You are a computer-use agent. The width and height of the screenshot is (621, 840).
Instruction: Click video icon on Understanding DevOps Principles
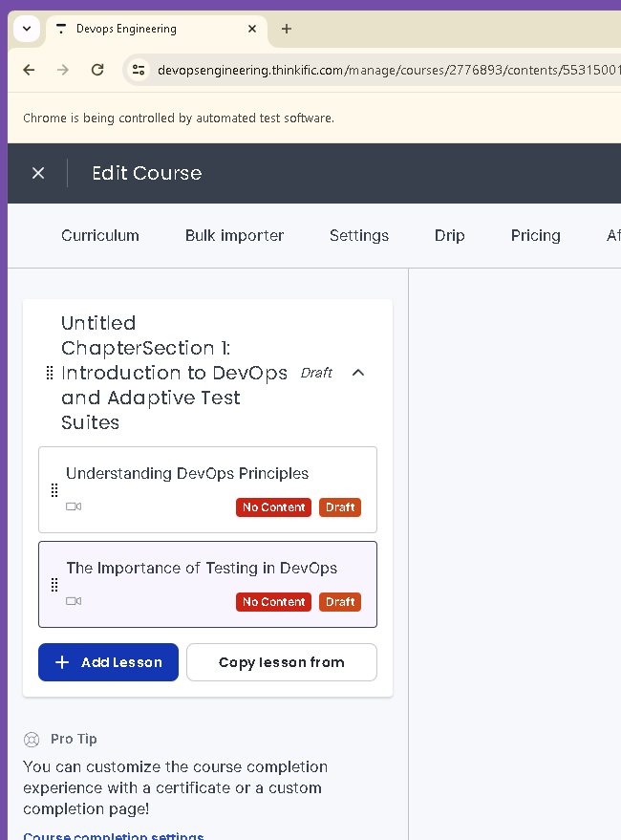coord(74,506)
